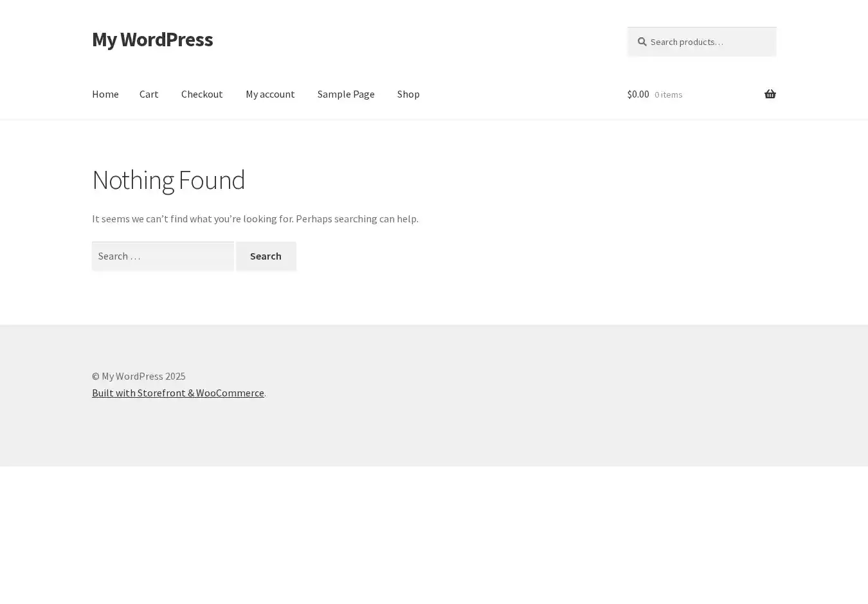868x604 pixels.
Task: Click the Nothing Found heading
Action: pos(168,180)
